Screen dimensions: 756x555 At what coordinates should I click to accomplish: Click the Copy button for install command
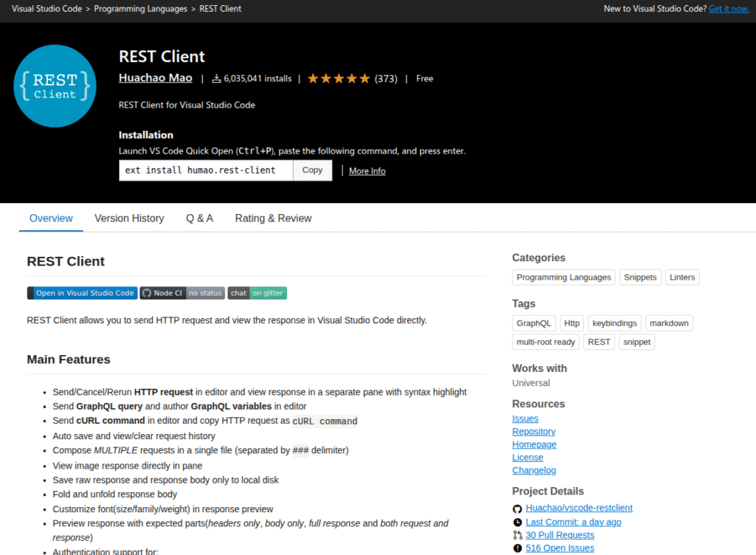(x=312, y=170)
